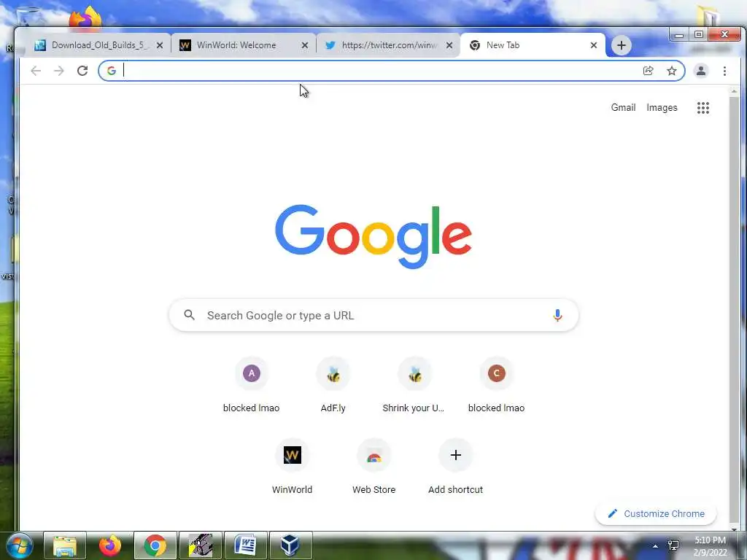The image size is (747, 560).
Task: Click the Google G icon in address bar
Action: (112, 71)
